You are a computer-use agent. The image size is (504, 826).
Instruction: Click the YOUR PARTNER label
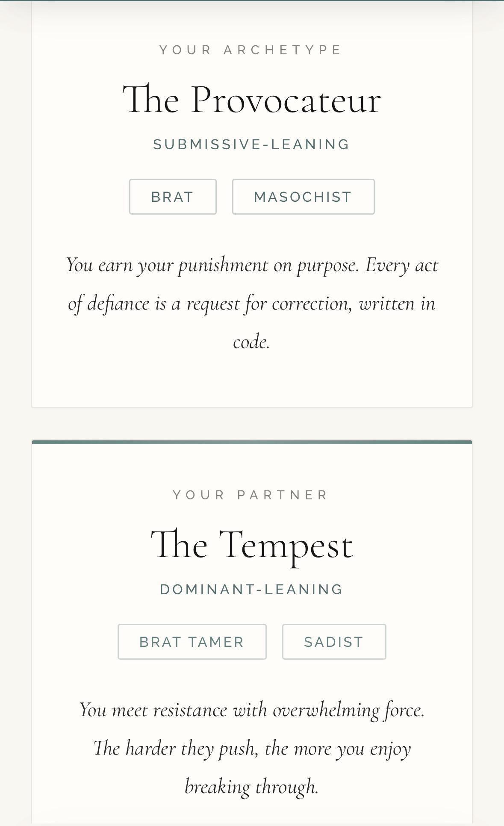click(251, 495)
